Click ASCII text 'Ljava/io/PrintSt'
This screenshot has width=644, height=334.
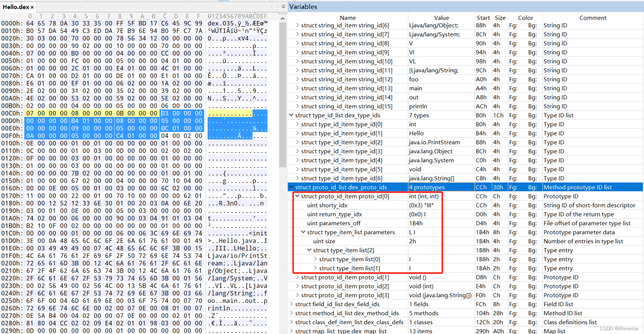pyautogui.click(x=238, y=256)
